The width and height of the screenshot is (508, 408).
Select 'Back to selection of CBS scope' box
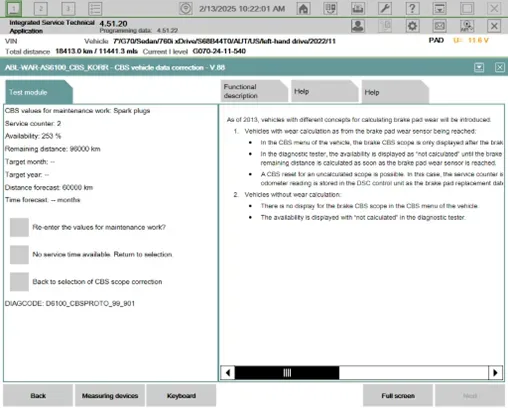(19, 282)
